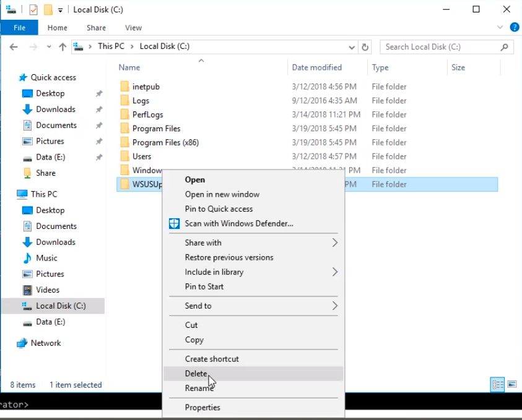Click the search magnifier icon

pyautogui.click(x=505, y=47)
